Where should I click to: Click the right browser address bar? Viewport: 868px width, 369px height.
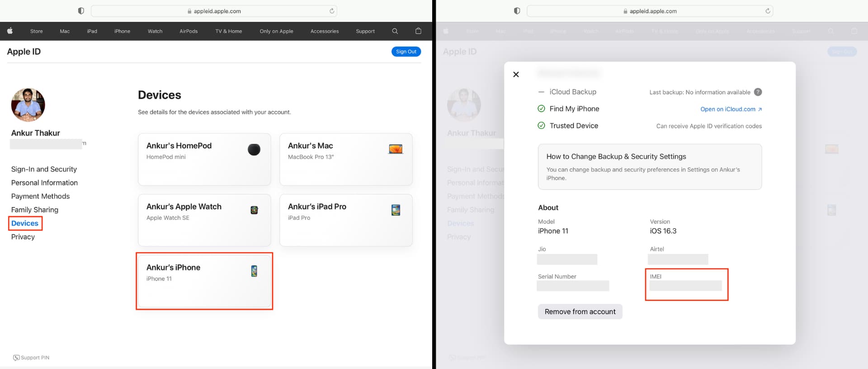(650, 11)
